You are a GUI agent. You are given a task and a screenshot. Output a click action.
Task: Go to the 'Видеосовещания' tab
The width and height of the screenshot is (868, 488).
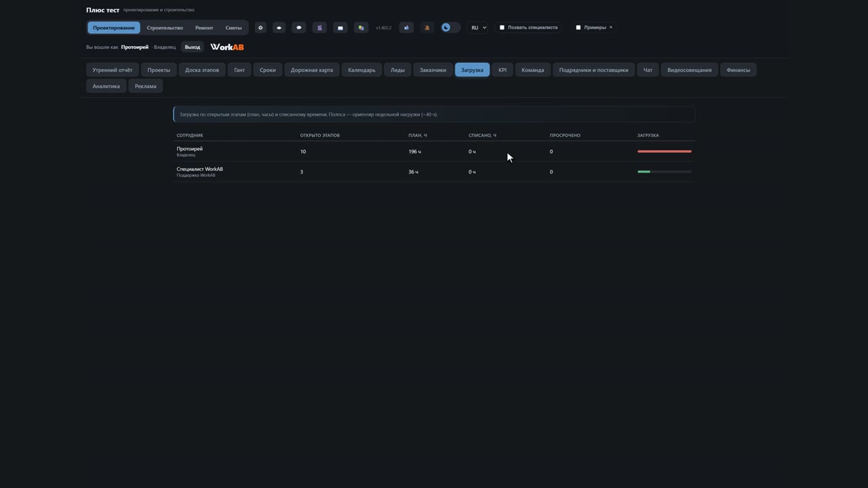[x=690, y=70]
